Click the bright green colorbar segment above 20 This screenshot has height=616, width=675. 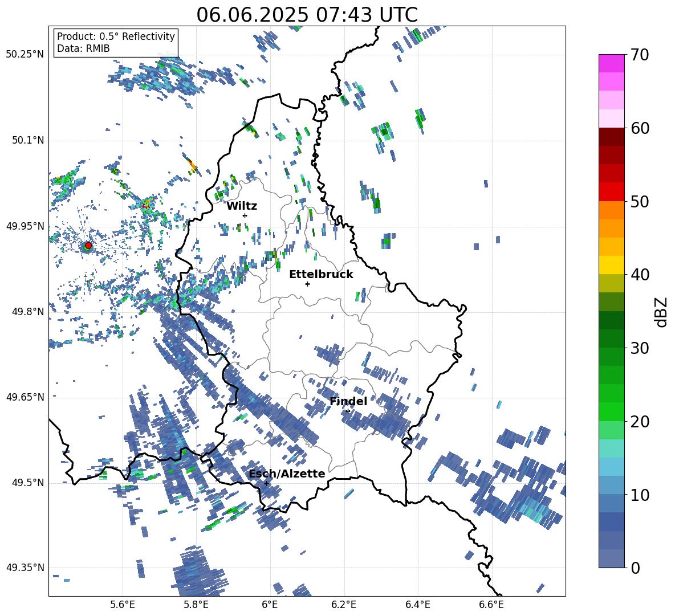(611, 411)
